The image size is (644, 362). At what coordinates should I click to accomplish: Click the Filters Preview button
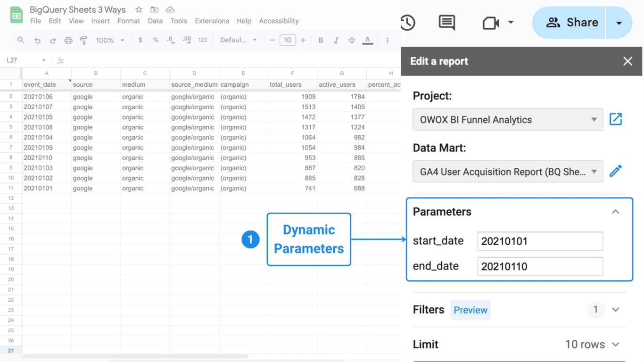[471, 310]
